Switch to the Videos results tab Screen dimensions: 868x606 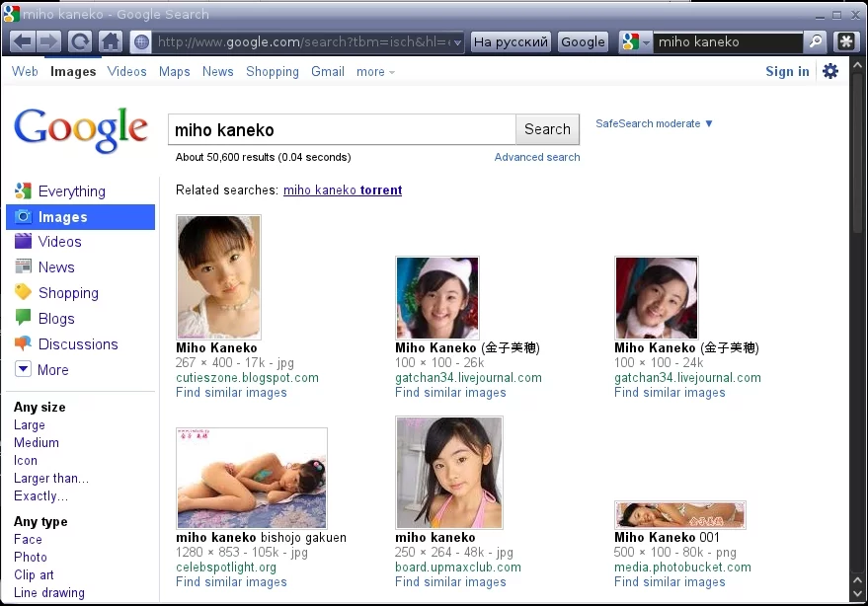click(126, 71)
